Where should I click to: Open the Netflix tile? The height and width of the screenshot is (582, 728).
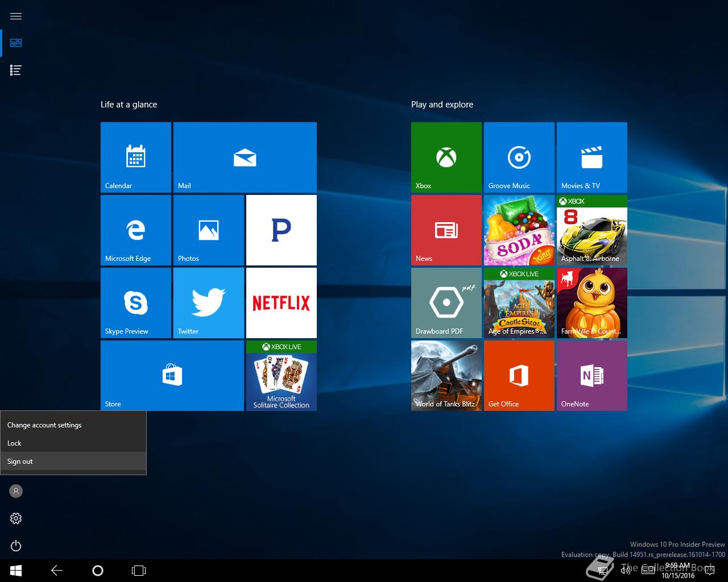point(282,303)
